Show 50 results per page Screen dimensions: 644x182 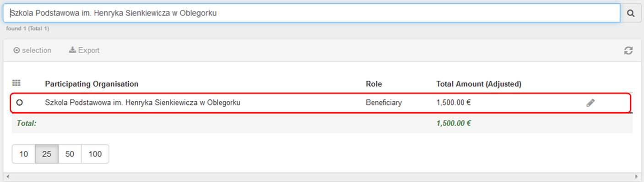point(70,154)
